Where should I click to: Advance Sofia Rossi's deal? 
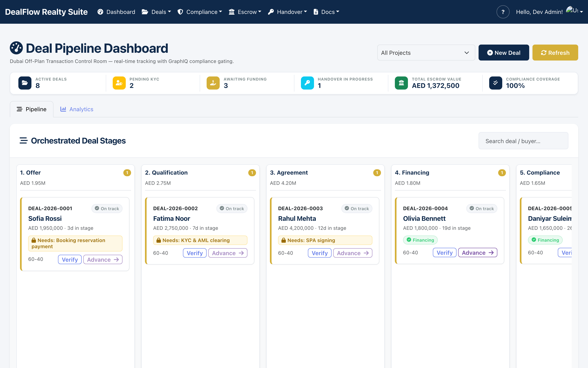coord(103,259)
